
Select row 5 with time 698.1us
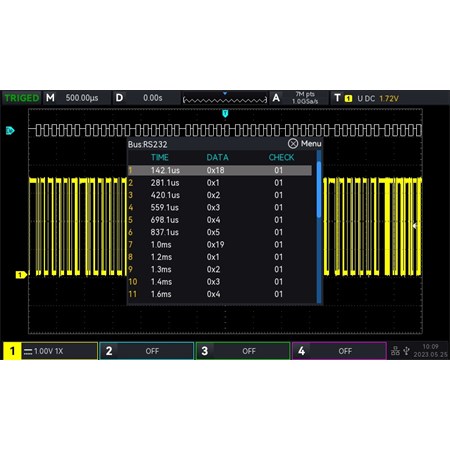[x=220, y=220]
